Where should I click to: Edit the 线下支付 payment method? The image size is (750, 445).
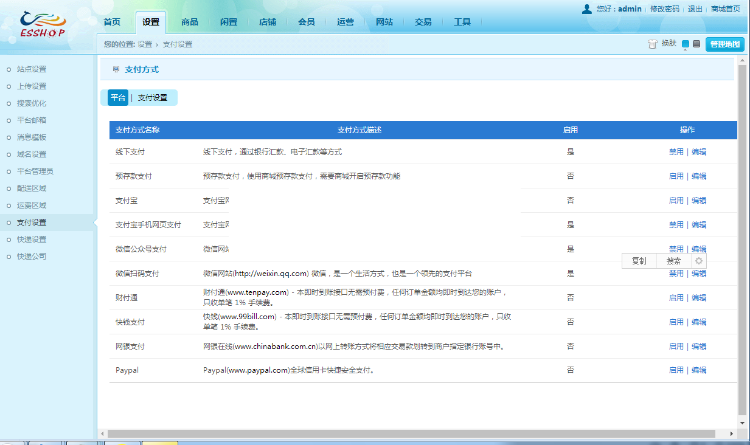pyautogui.click(x=699, y=152)
